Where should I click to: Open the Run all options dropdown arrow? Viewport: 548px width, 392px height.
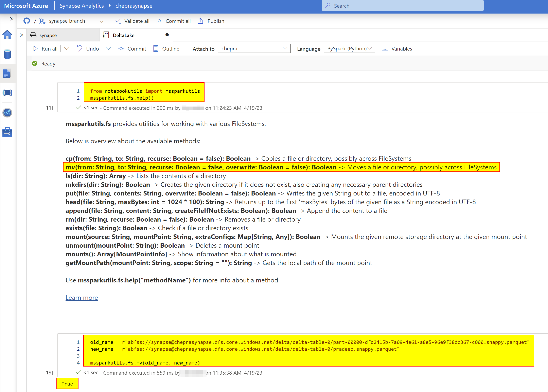67,49
